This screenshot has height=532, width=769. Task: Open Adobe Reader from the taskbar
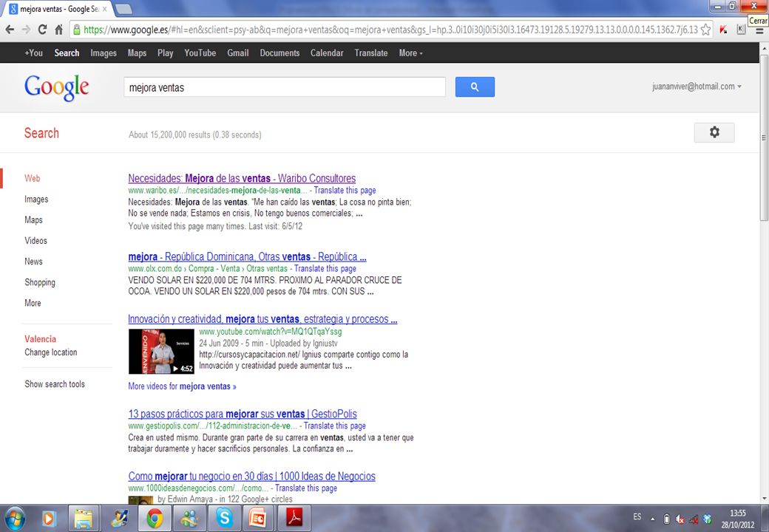click(x=294, y=518)
